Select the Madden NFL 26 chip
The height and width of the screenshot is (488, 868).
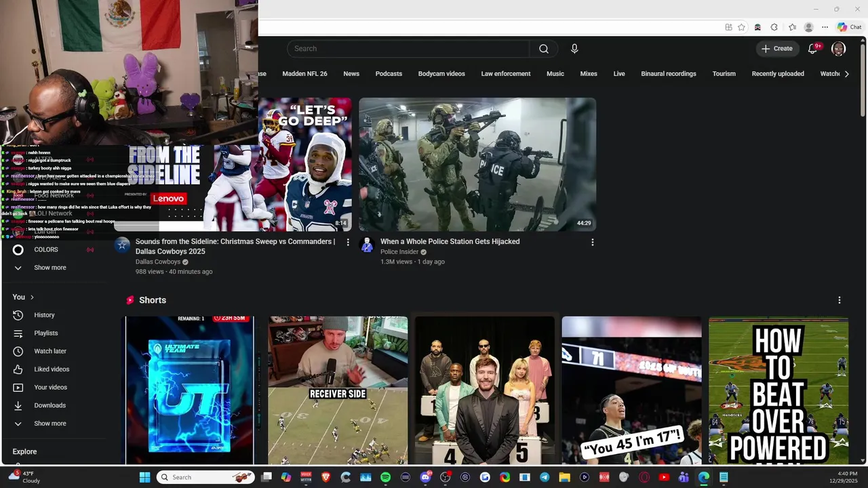304,74
